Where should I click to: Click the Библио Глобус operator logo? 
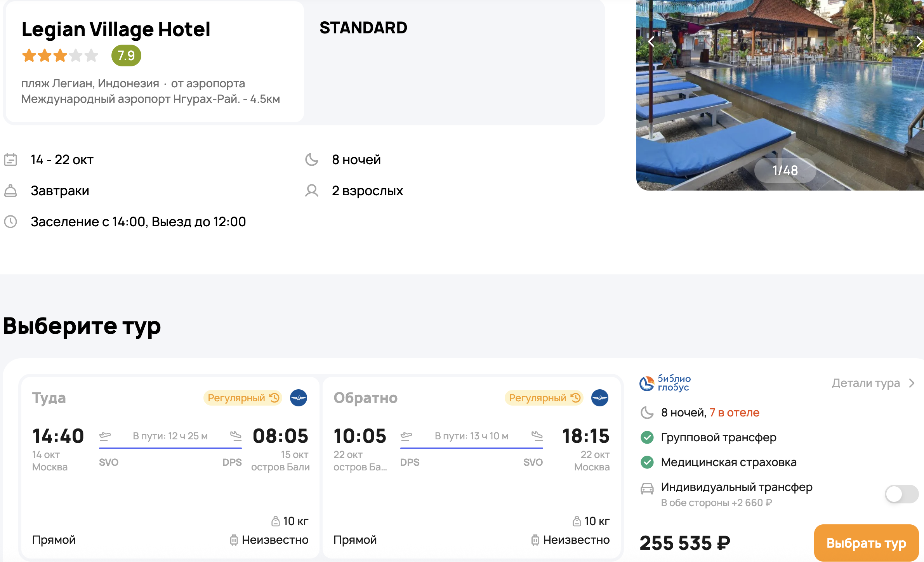(665, 383)
